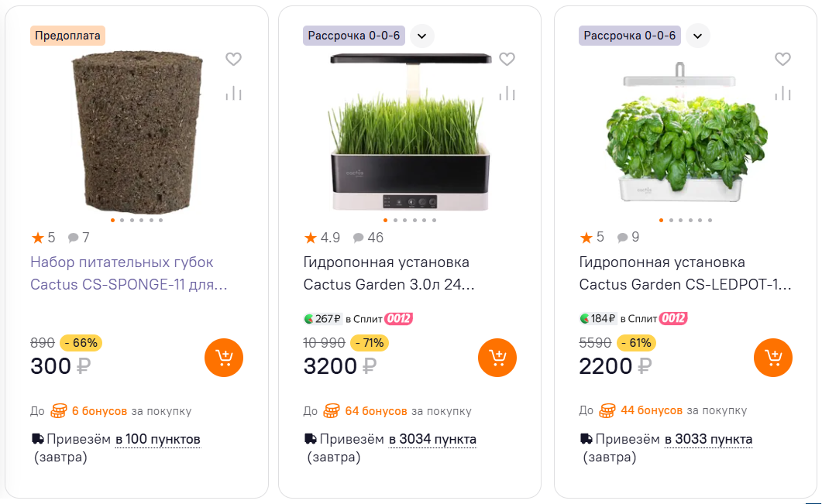The image size is (822, 504).
Task: Add nutrient sponge set to favorites
Action: [233, 59]
